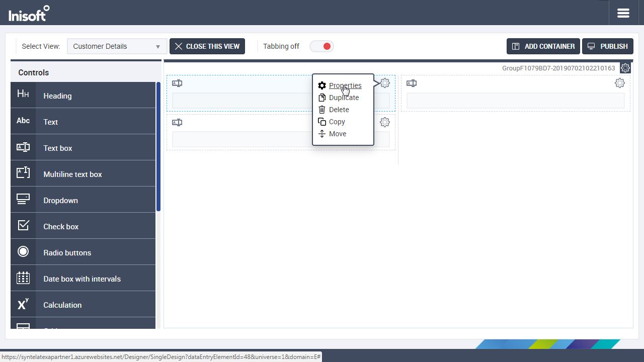Click the Check box control icon
The height and width of the screenshot is (362, 644).
point(23,226)
